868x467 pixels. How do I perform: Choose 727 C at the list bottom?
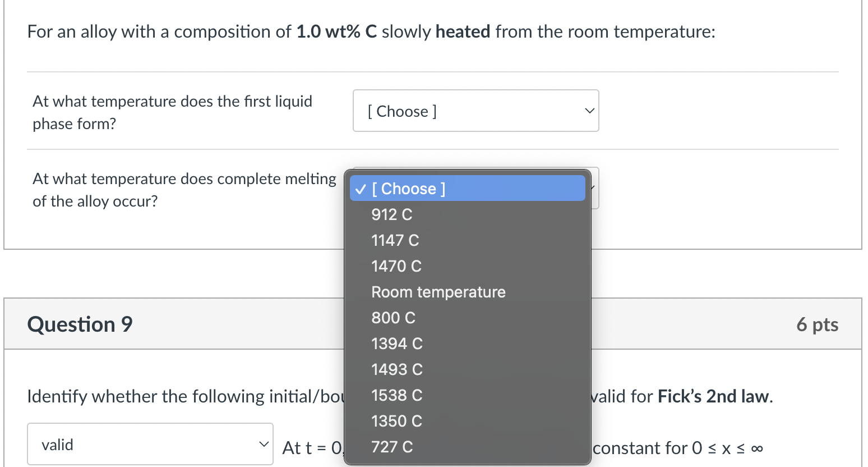[391, 447]
